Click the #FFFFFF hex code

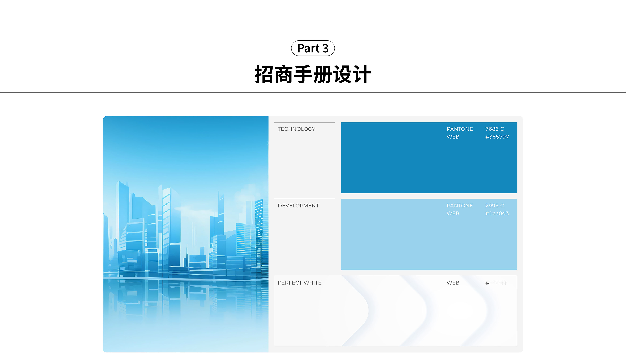[496, 283]
